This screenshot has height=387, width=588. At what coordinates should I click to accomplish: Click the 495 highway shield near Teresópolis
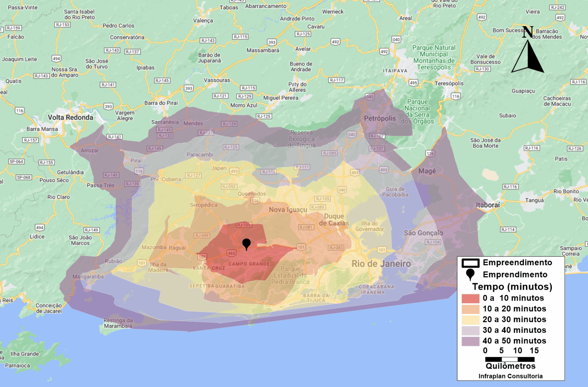[x=413, y=83]
